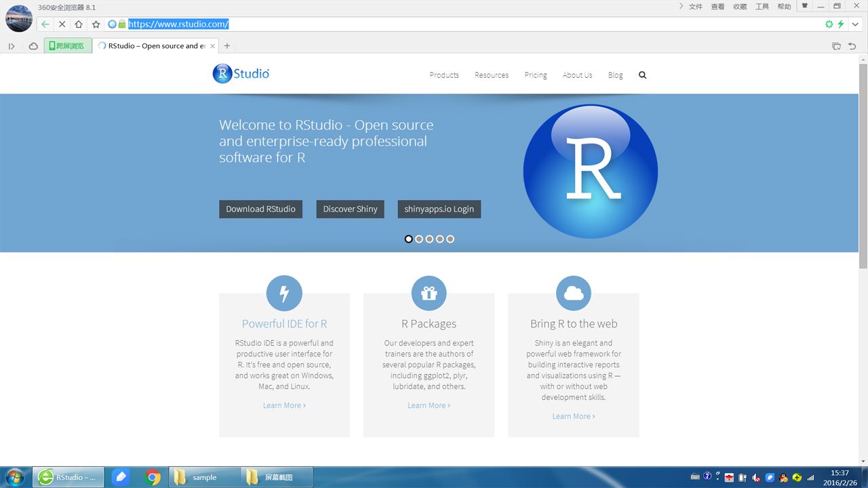The height and width of the screenshot is (488, 868).
Task: Switch to the RStudio – Open source tab
Action: (157, 46)
